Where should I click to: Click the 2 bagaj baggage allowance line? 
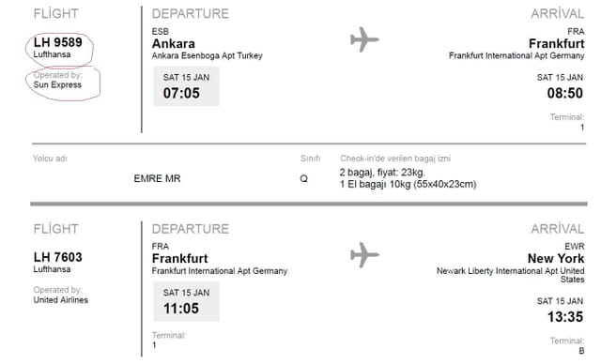click(382, 173)
